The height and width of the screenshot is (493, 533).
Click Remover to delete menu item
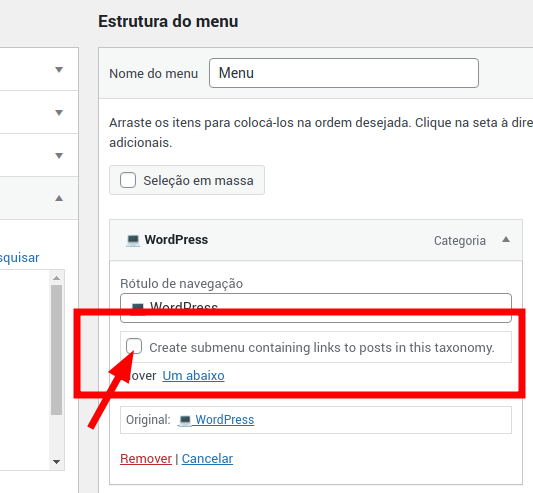(146, 459)
